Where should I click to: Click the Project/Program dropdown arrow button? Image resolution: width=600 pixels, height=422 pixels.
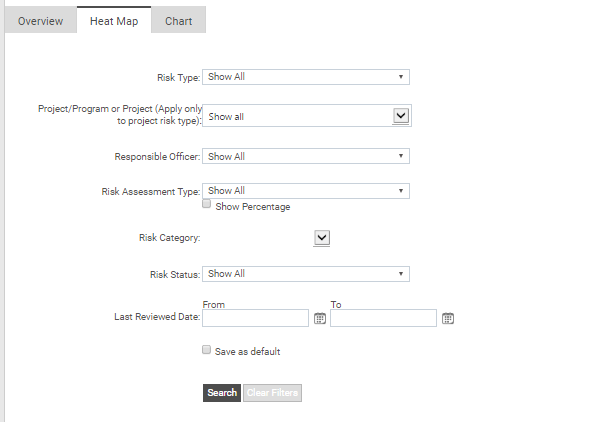pos(401,116)
